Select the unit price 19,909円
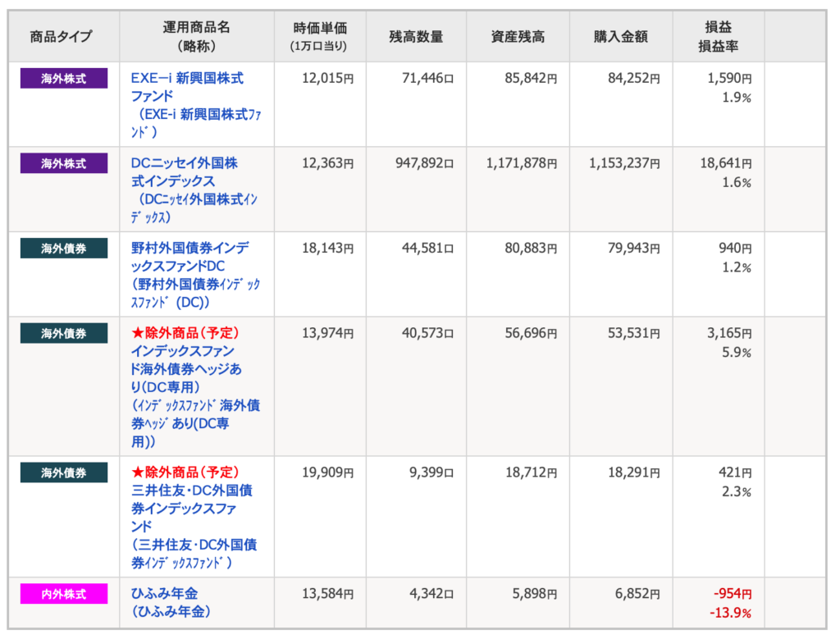The width and height of the screenshot is (840, 639). pyautogui.click(x=328, y=472)
